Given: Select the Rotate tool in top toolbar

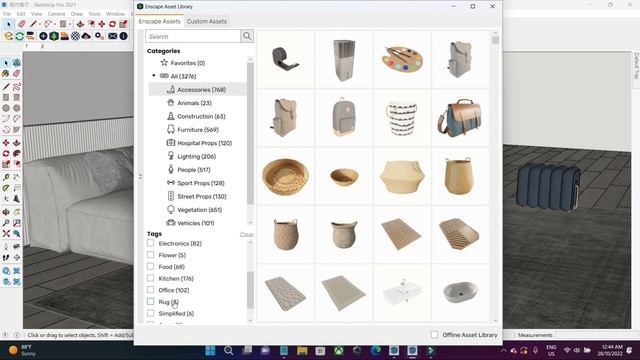Looking at the screenshot, I should (x=112, y=24).
